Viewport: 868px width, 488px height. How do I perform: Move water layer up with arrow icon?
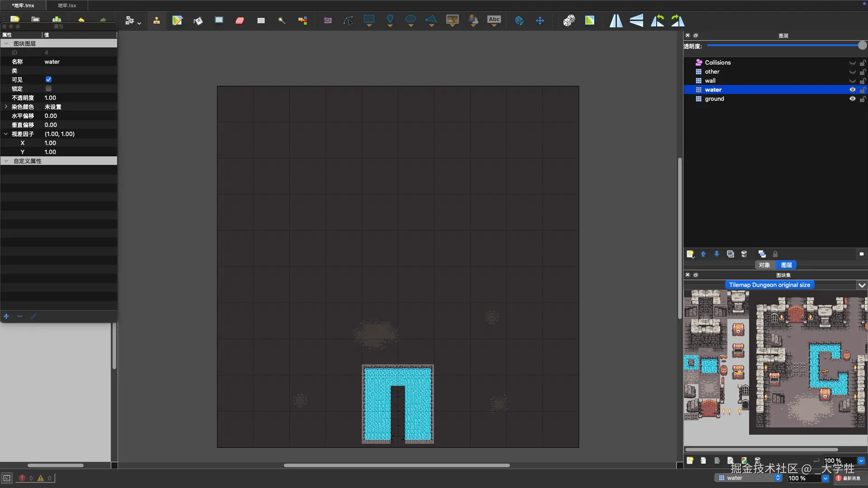pos(703,254)
